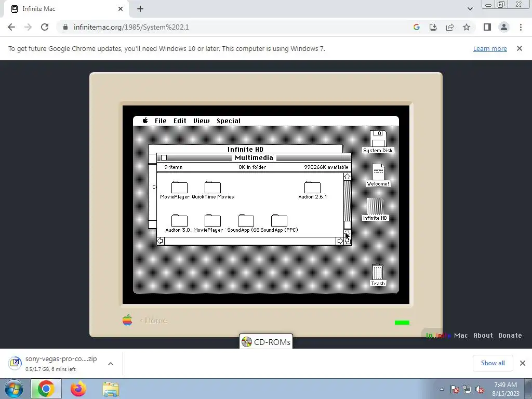The width and height of the screenshot is (532, 399).
Task: Open the CD-ROMs drawer
Action: (x=266, y=342)
